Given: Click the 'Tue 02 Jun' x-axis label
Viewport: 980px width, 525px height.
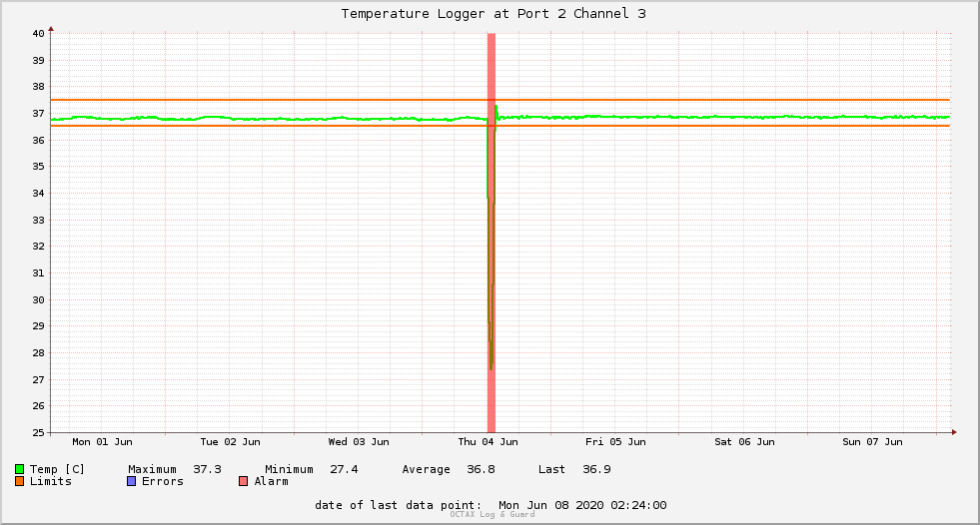Looking at the screenshot, I should click(230, 442).
